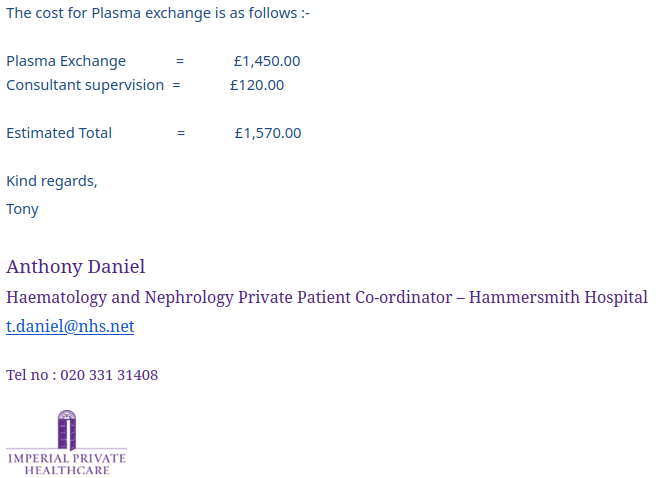The width and height of the screenshot is (656, 478).
Task: Click the Estimated Total amount £1,570.00
Action: [268, 133]
